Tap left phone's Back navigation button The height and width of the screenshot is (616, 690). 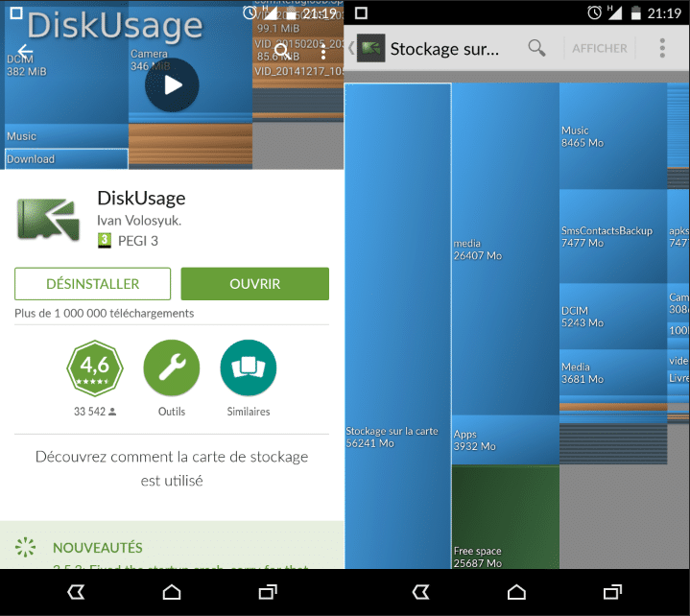click(x=76, y=592)
